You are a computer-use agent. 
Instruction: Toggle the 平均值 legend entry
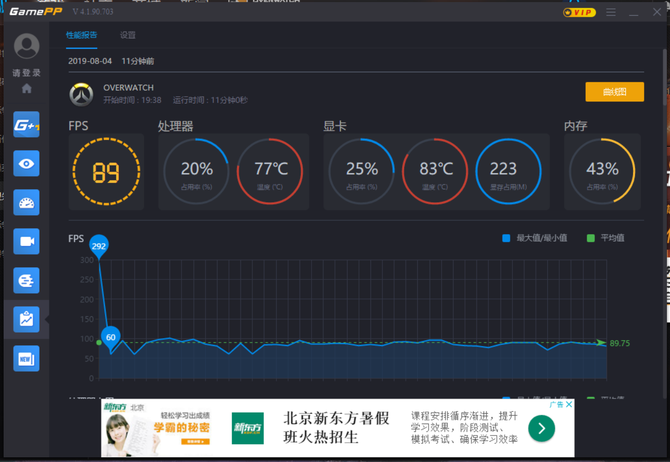coord(605,238)
